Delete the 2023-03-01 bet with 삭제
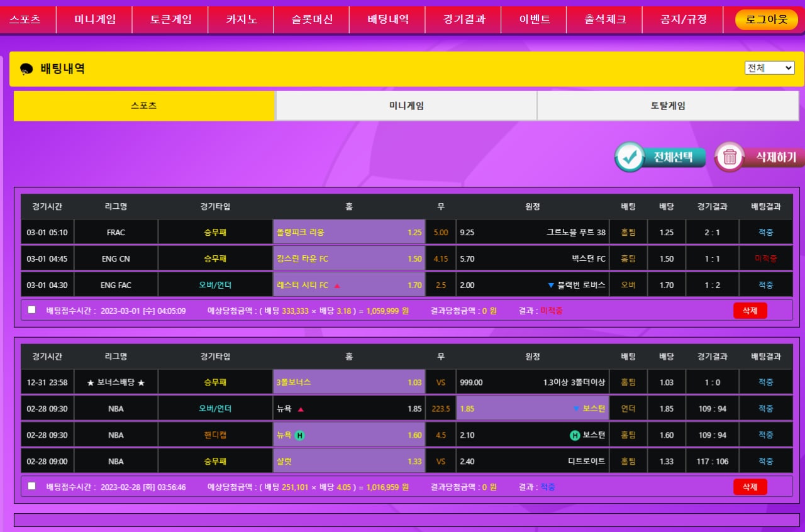This screenshot has height=532, width=805. [x=750, y=311]
